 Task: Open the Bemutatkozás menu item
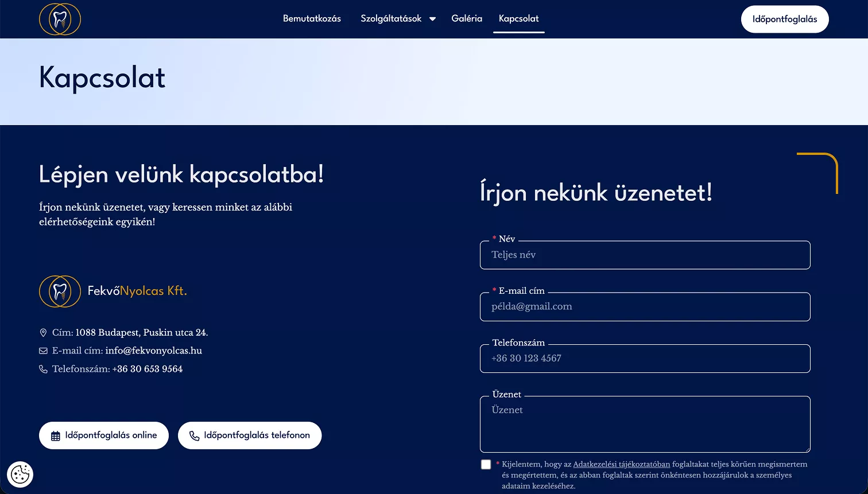pos(312,18)
